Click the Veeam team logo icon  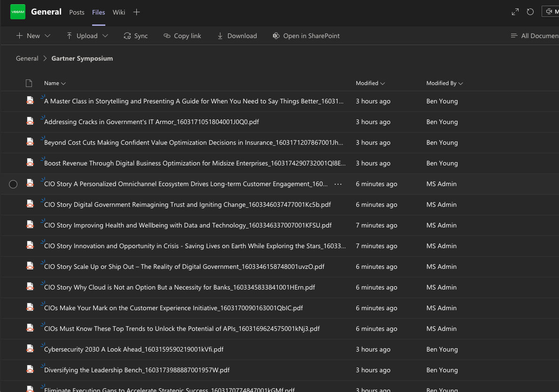coord(18,12)
